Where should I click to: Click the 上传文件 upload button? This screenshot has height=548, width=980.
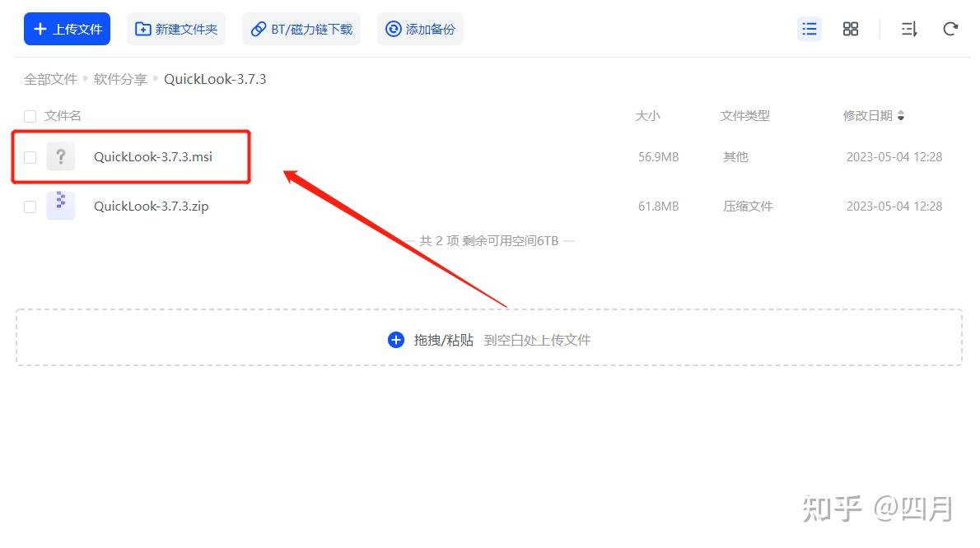pos(67,29)
